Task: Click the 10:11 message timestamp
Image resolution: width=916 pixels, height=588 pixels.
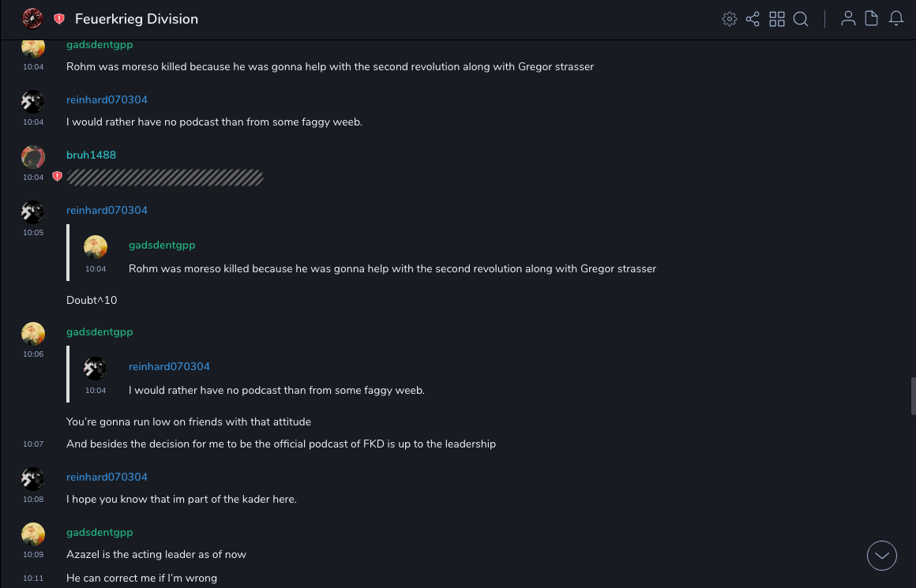Action: pyautogui.click(x=33, y=579)
